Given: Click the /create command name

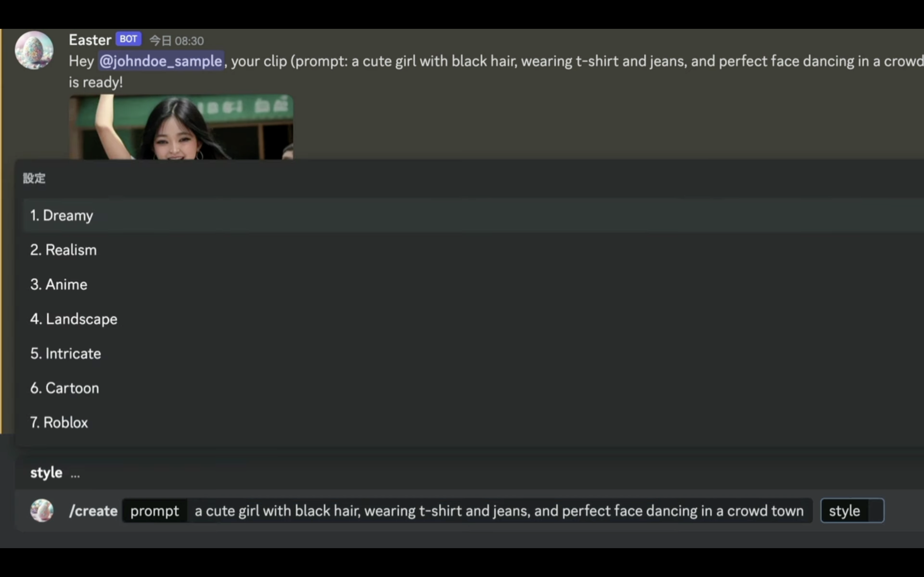Looking at the screenshot, I should coord(93,511).
